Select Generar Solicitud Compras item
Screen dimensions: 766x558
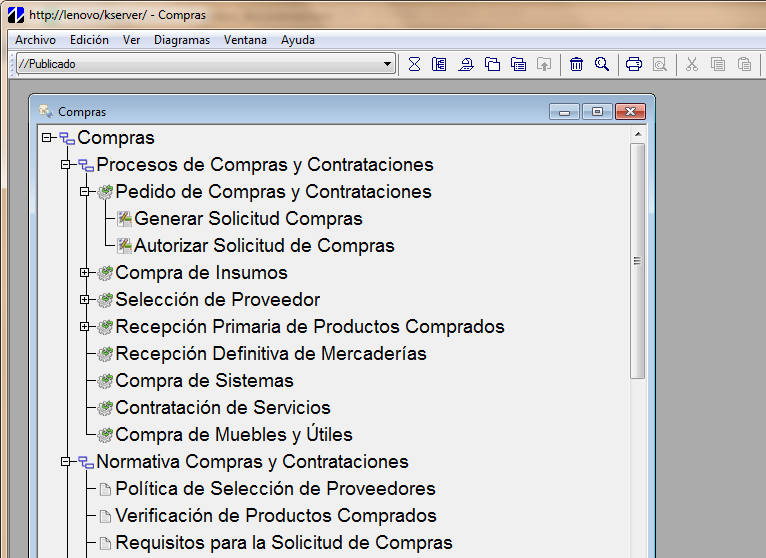249,219
